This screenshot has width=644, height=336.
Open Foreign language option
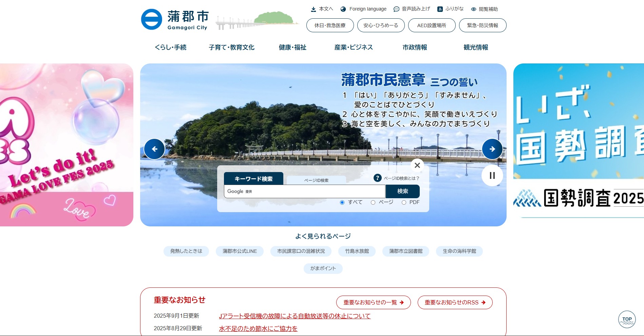click(363, 9)
